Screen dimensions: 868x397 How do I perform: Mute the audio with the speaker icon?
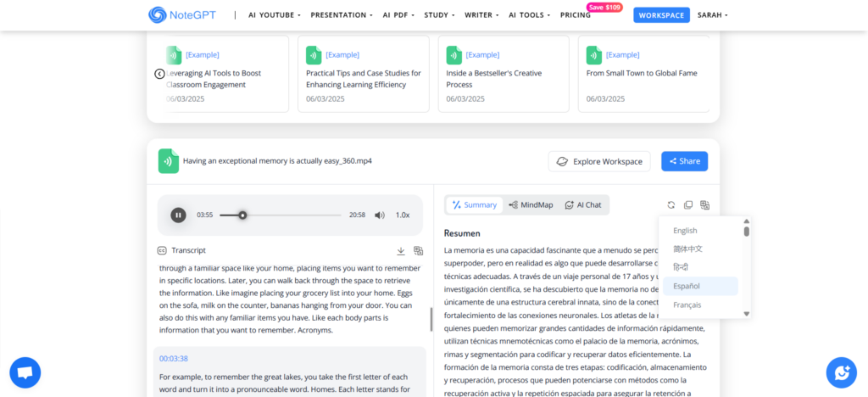pyautogui.click(x=380, y=215)
